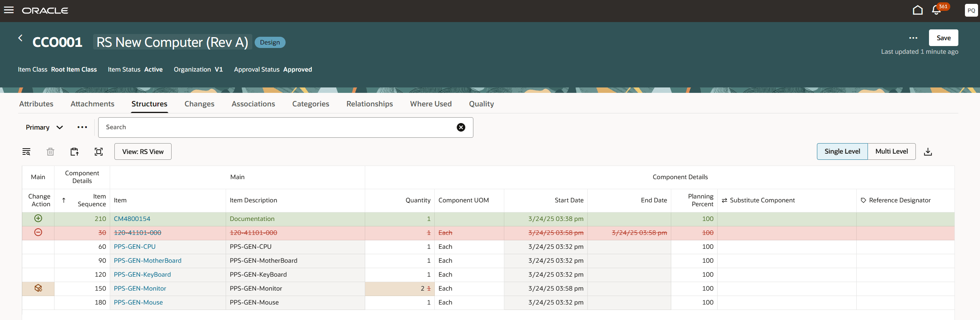Open the View: RS View selector

pyautogui.click(x=143, y=152)
